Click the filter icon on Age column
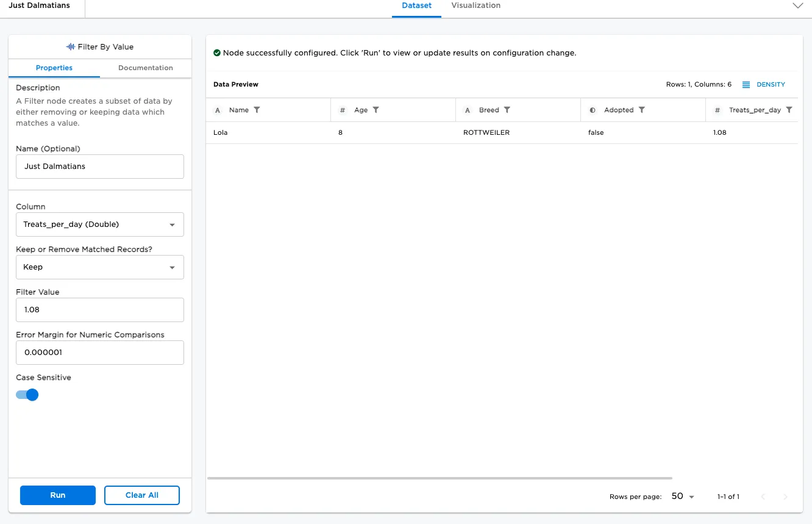This screenshot has width=812, height=524. coord(376,110)
